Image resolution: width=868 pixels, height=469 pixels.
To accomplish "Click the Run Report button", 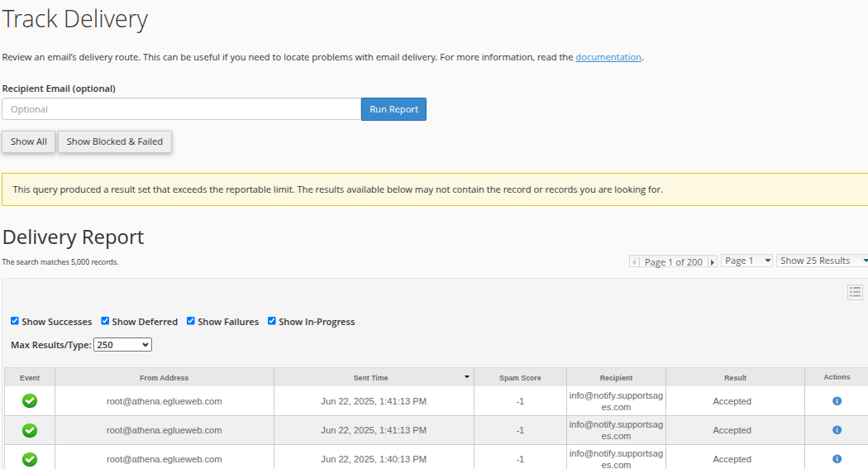I will tap(393, 109).
